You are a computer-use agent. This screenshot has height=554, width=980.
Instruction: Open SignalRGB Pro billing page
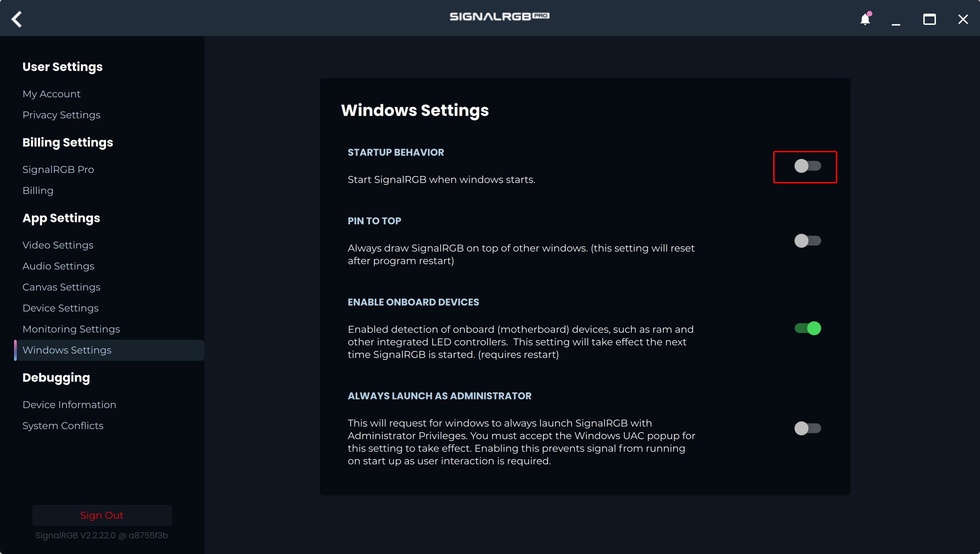[x=58, y=169]
